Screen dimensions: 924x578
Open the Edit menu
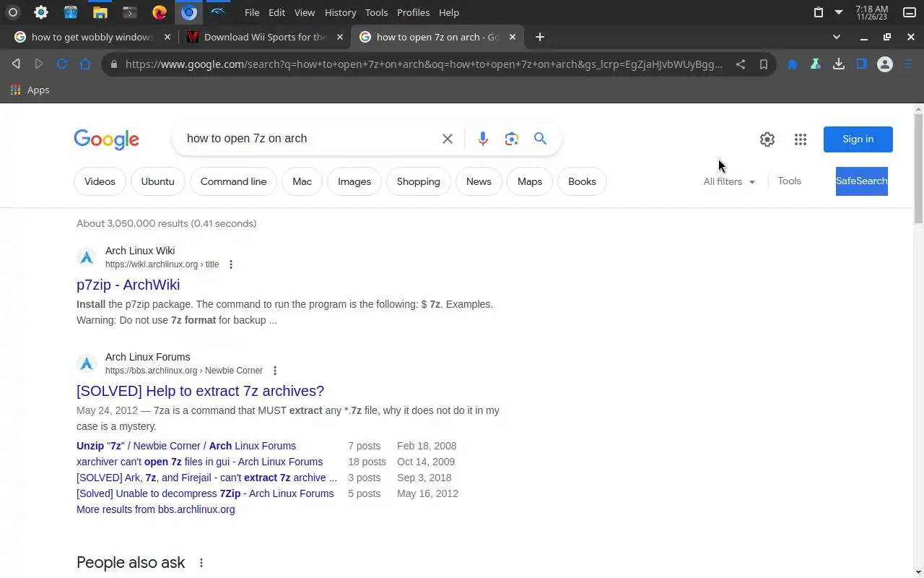coord(276,12)
